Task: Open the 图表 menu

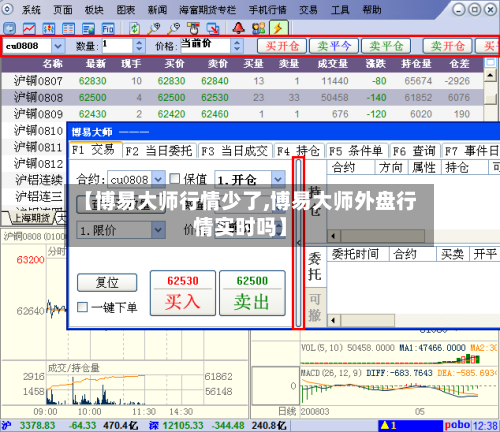Action: (126, 10)
